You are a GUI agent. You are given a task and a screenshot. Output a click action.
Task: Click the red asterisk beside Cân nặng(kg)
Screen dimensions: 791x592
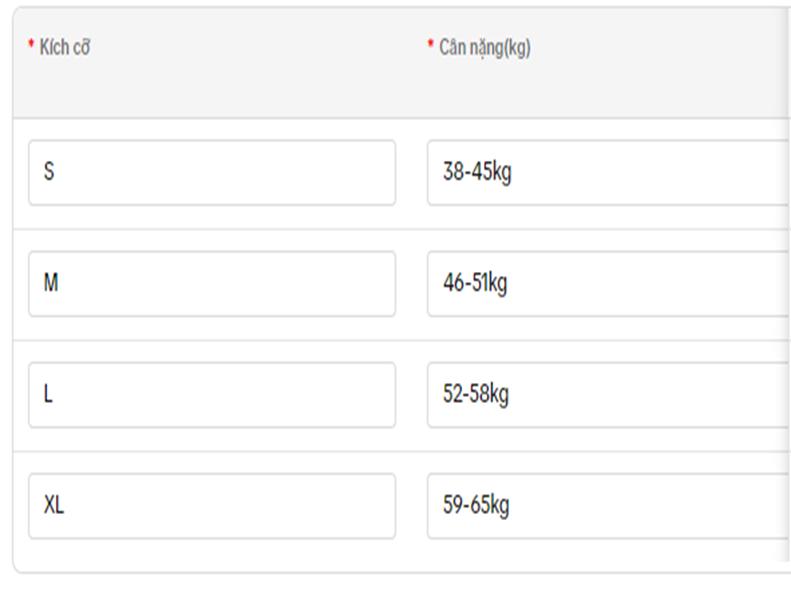pyautogui.click(x=430, y=43)
